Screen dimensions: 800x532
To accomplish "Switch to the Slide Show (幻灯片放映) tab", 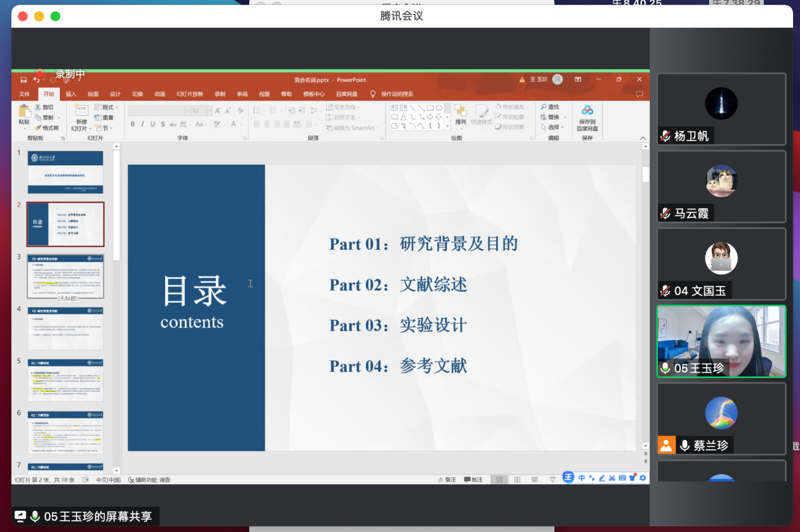I will point(189,94).
